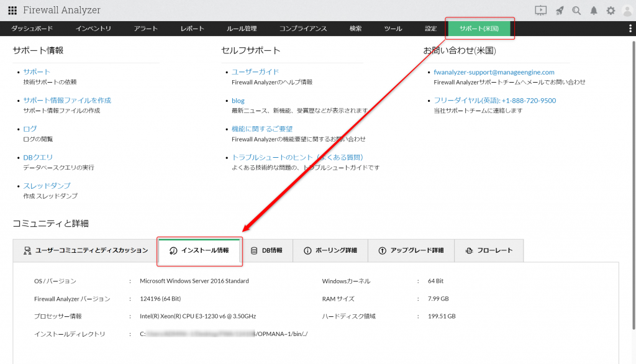Open the apps grid launcher icon
This screenshot has height=364, width=636.
click(12, 10)
